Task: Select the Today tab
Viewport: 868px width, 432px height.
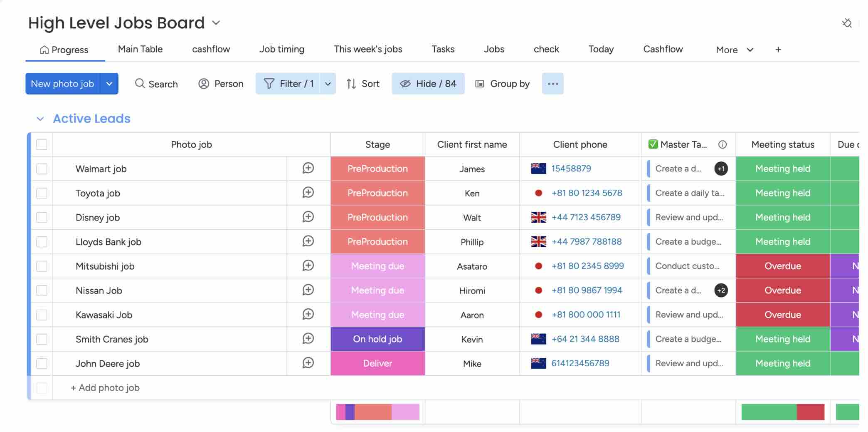Action: (x=601, y=49)
